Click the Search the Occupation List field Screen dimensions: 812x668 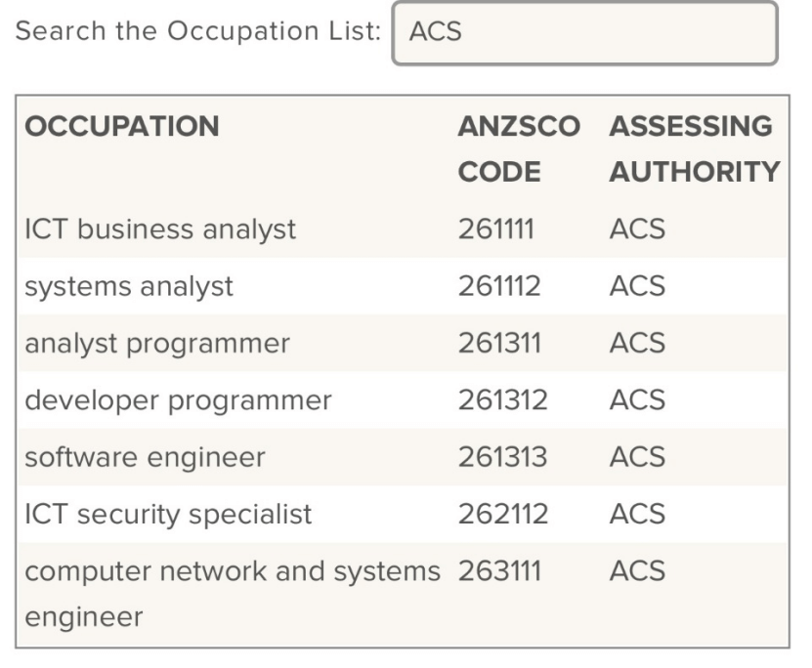584,33
